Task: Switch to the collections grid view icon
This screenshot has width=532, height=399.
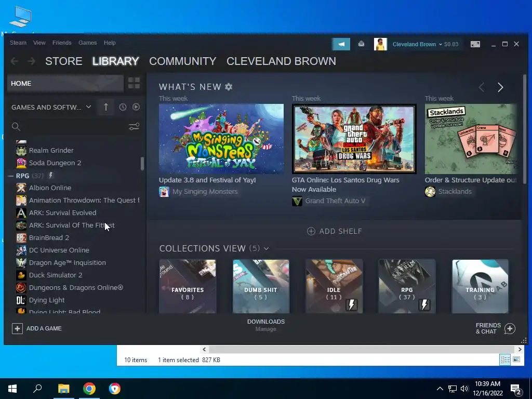Action: coord(134,83)
